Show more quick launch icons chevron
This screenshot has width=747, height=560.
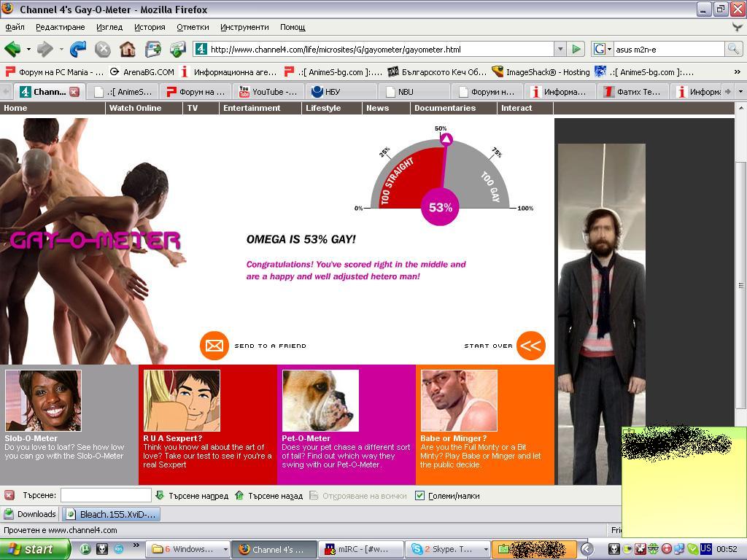point(136,545)
